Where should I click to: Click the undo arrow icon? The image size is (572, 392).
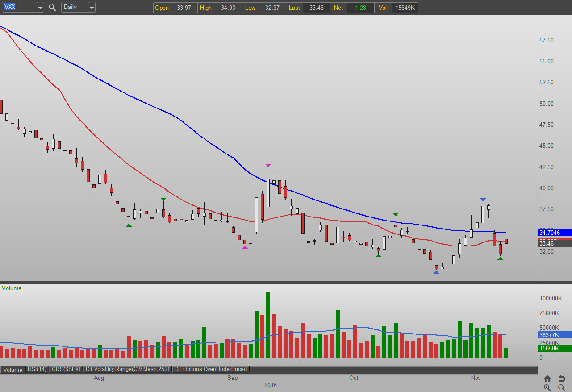[562, 379]
